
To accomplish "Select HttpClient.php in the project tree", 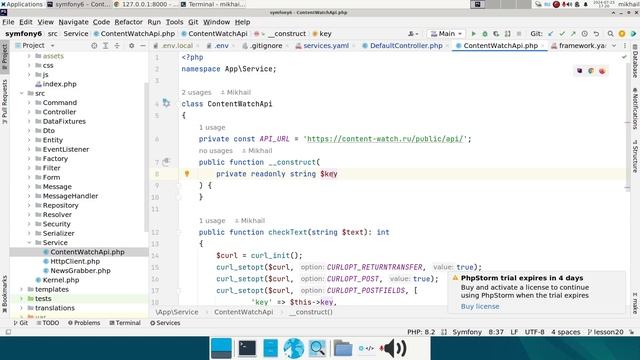I will (x=75, y=262).
